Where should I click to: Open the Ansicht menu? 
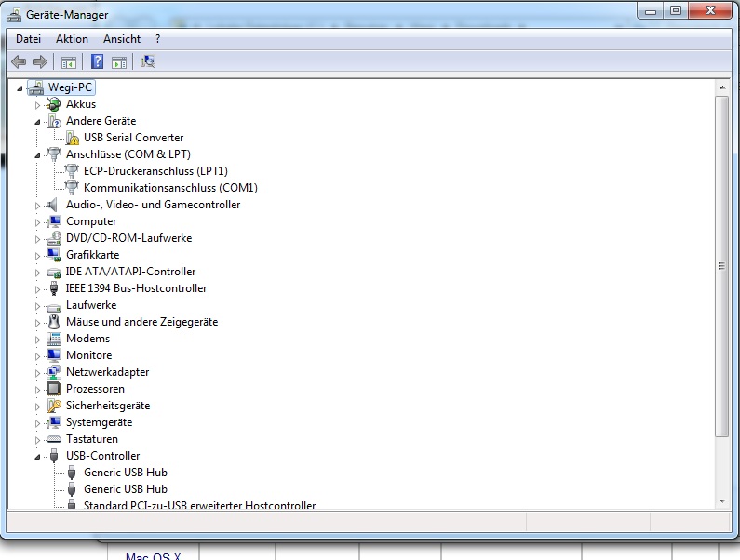coord(122,39)
